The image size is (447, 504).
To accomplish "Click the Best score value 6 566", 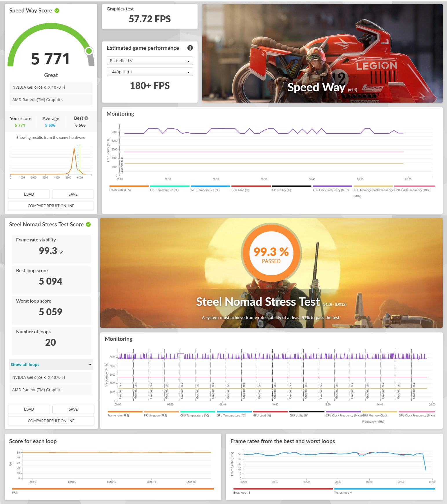I will point(81,125).
